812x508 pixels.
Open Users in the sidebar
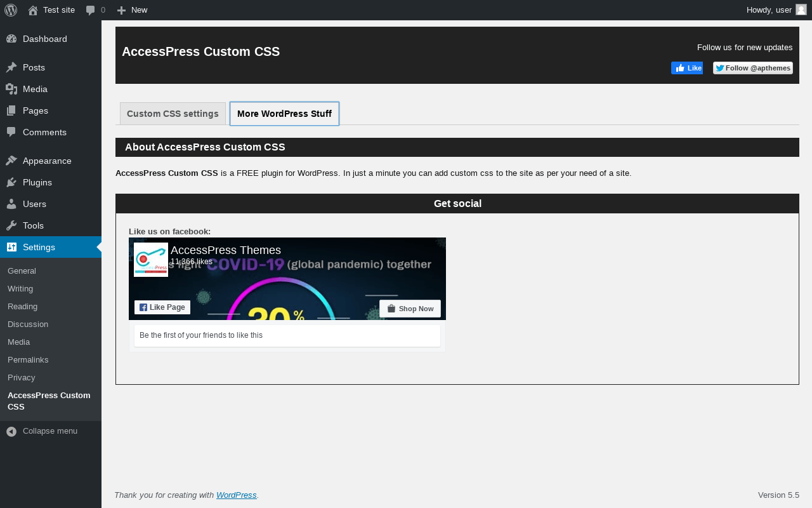click(x=34, y=204)
